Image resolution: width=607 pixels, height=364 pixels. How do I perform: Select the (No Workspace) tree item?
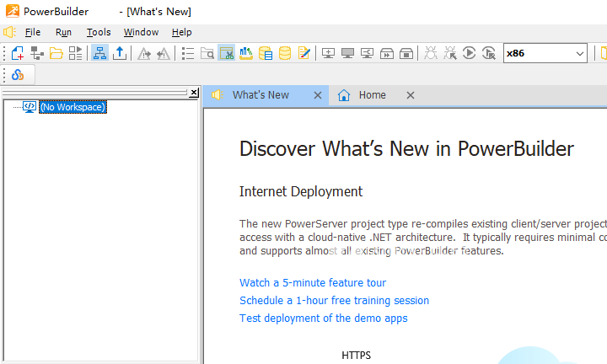point(73,107)
